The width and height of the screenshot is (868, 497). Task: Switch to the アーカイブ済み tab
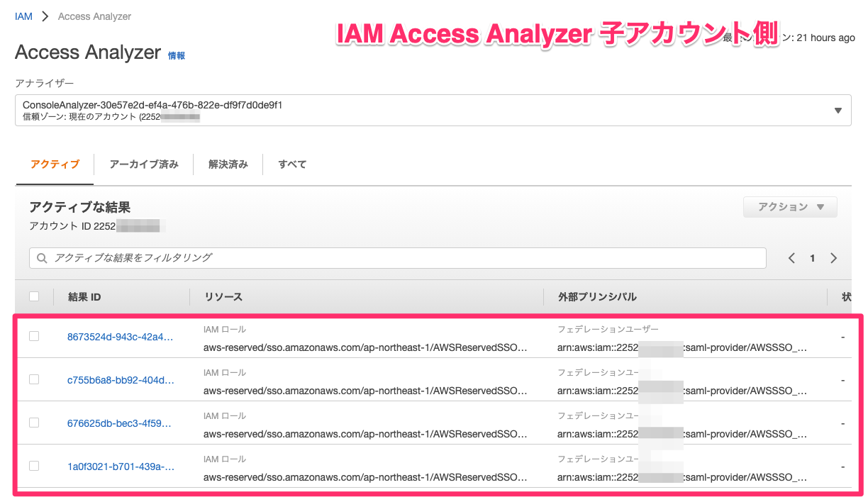click(144, 164)
